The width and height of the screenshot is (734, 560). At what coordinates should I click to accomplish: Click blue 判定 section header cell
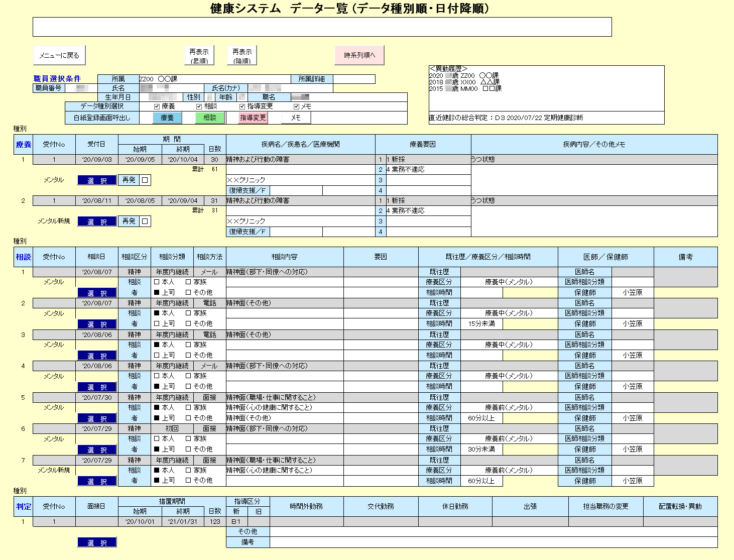[24, 507]
